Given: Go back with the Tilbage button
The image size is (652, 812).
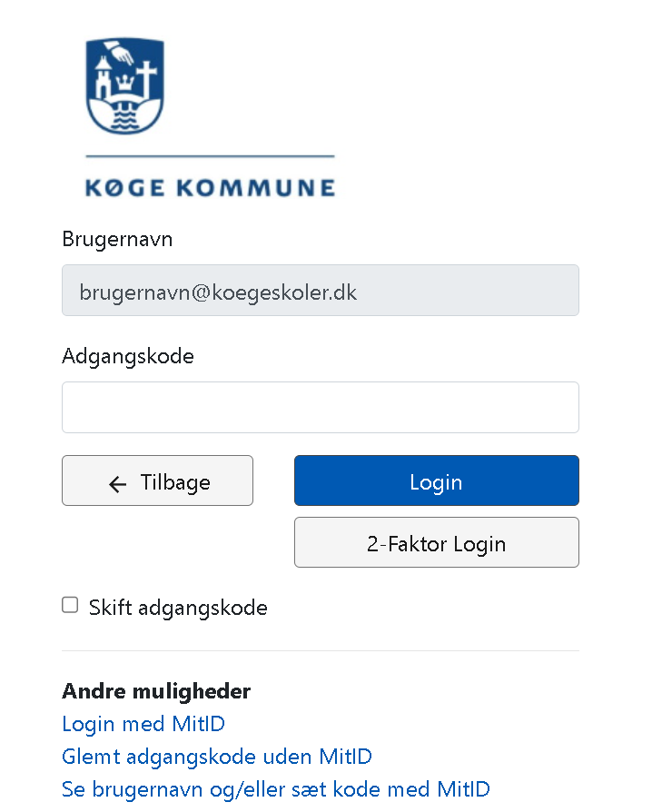Looking at the screenshot, I should click(x=157, y=480).
